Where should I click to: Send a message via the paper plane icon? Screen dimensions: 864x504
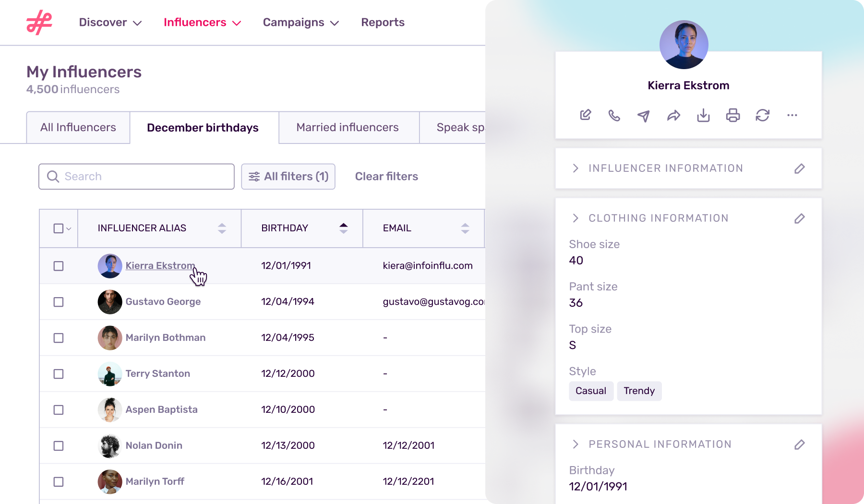click(644, 115)
